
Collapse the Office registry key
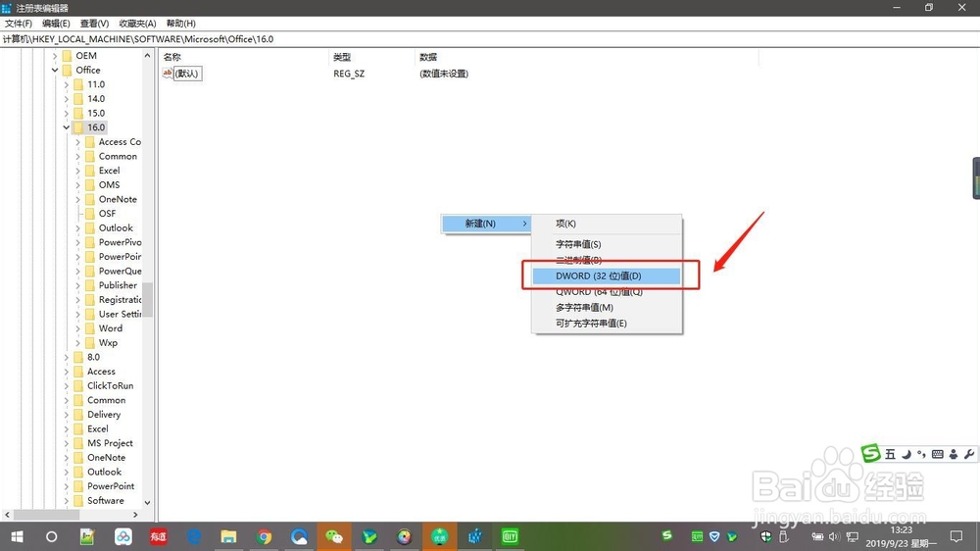pos(55,70)
